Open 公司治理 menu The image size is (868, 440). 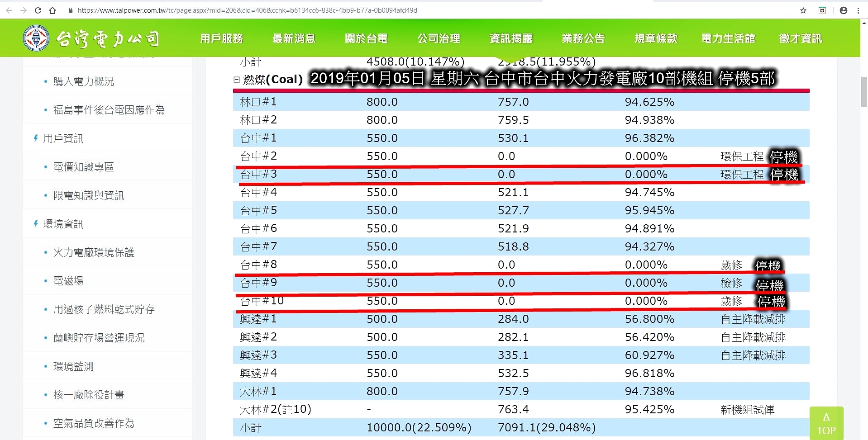439,38
